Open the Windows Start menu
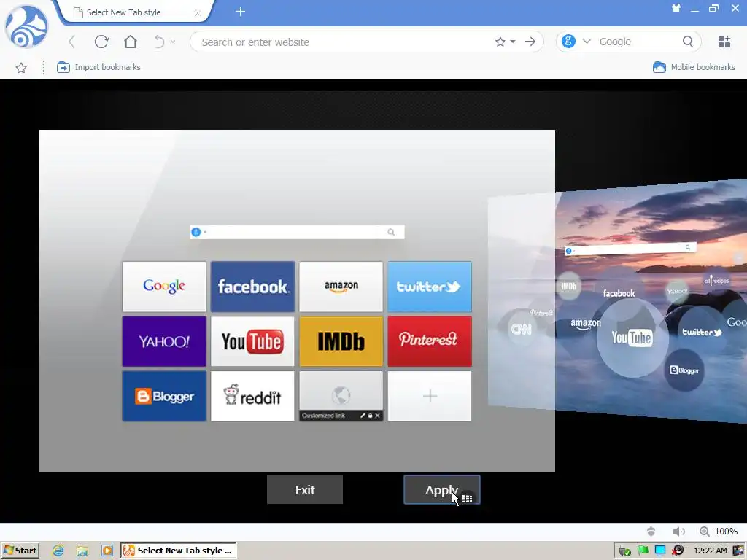This screenshot has width=747, height=560. tap(20, 551)
